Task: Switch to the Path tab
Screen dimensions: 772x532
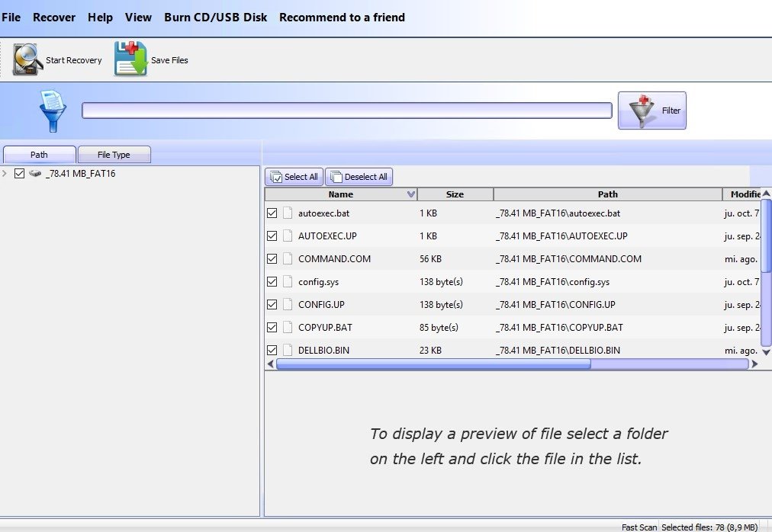Action: pyautogui.click(x=40, y=155)
